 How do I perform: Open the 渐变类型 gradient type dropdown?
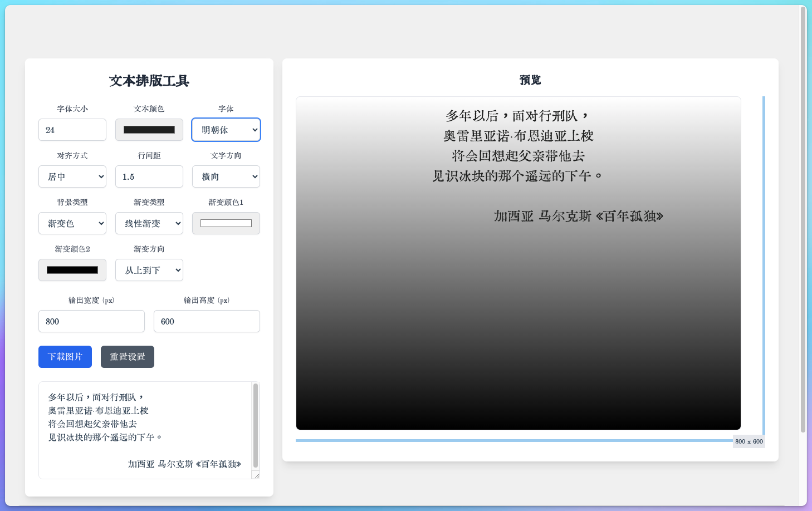(x=149, y=223)
